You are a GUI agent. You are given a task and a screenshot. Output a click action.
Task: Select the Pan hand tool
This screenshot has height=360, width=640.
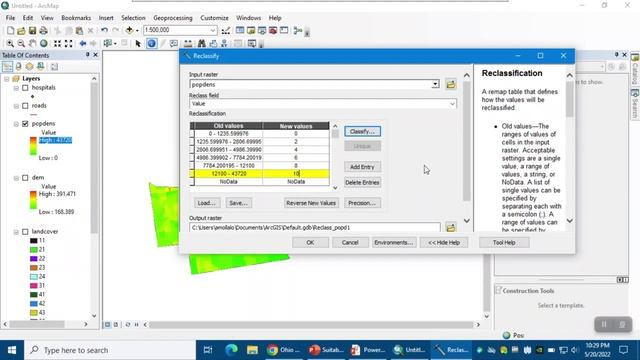(x=32, y=43)
